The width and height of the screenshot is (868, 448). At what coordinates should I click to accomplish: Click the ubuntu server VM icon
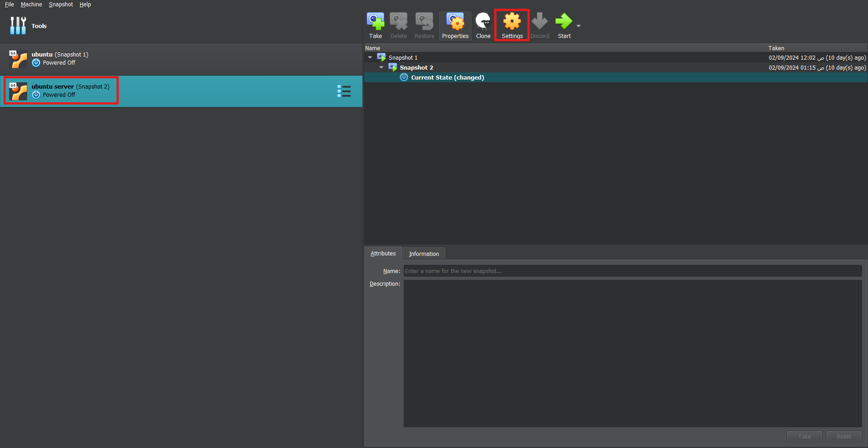point(18,91)
